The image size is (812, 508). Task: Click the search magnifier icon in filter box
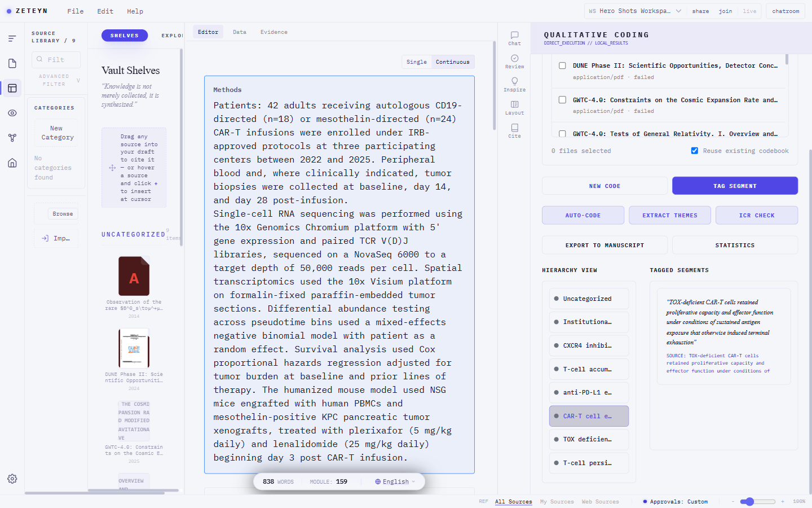39,59
